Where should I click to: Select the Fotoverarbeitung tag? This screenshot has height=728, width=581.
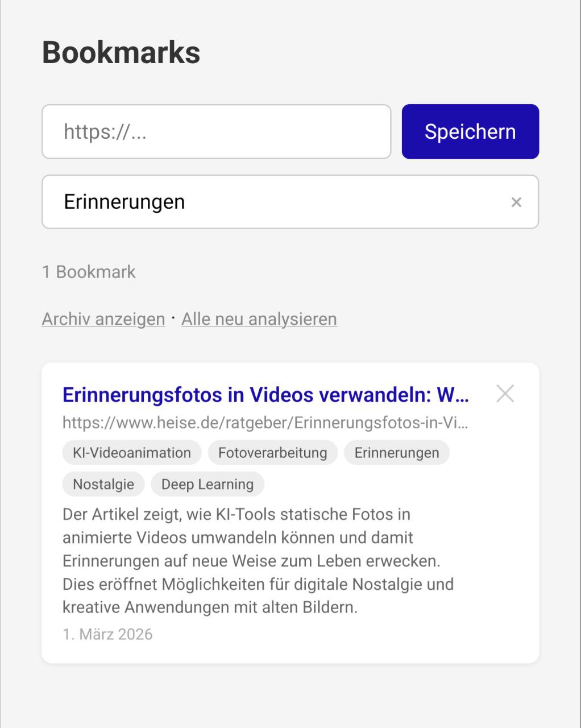272,452
